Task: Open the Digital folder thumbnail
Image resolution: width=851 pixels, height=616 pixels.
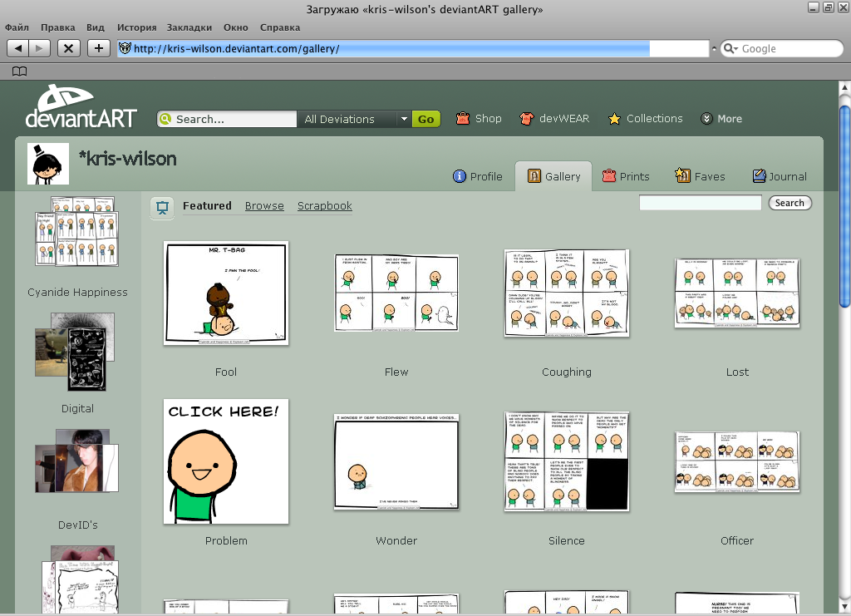Action: [75, 352]
